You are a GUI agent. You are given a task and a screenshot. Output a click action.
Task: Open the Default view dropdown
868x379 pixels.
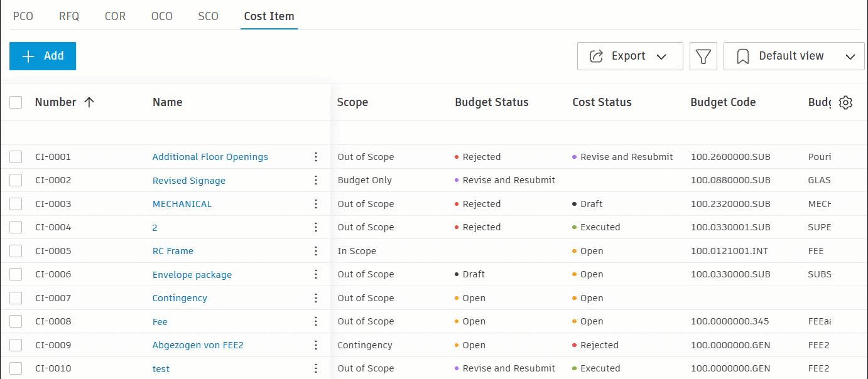pos(793,56)
